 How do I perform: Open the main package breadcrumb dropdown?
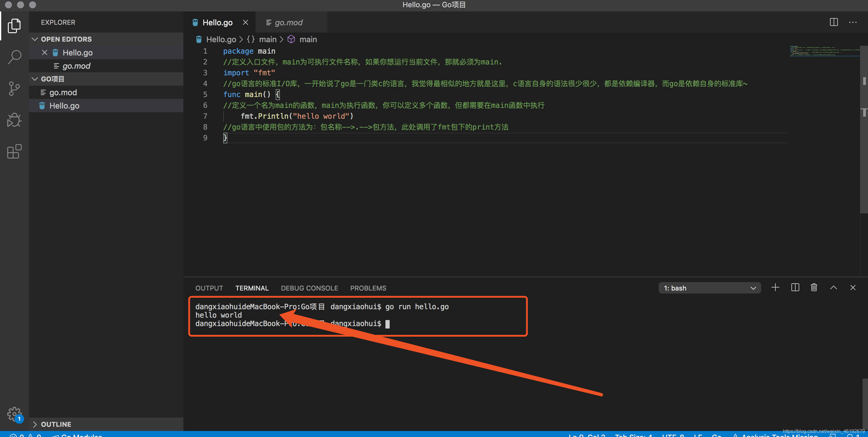coord(268,39)
